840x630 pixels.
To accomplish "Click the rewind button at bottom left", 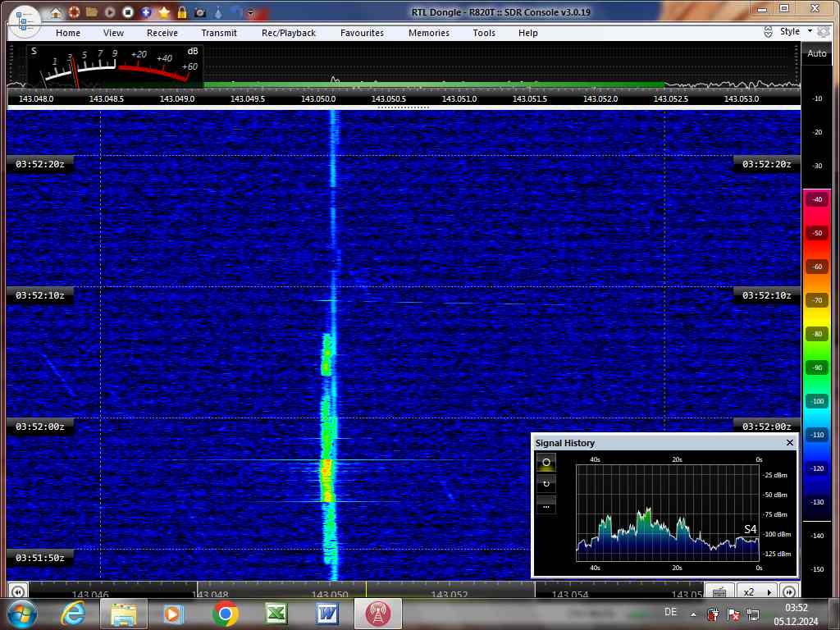I will (x=17, y=591).
